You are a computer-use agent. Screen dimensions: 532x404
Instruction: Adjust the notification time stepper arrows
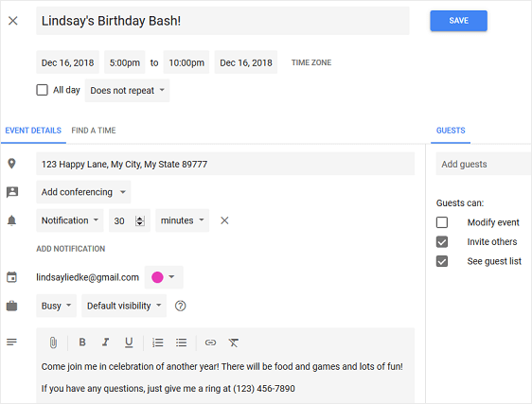pyautogui.click(x=140, y=220)
